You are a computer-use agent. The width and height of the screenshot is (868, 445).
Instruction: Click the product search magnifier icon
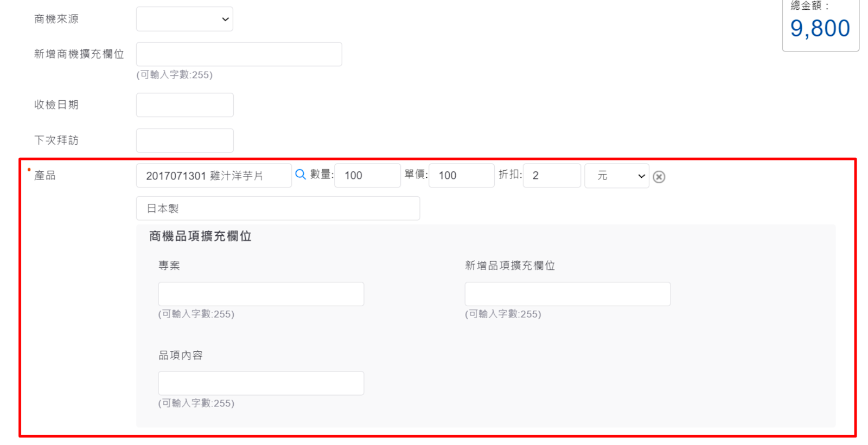(301, 175)
